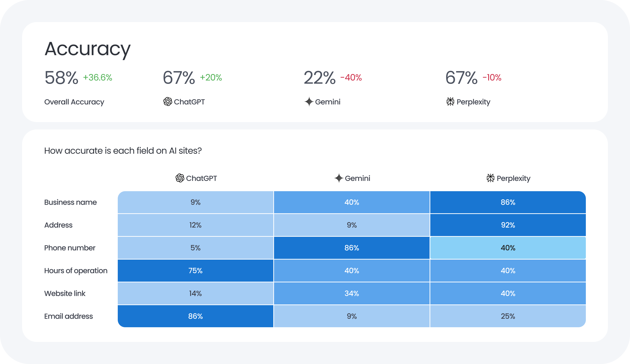Select the Hours of operation row label

pos(76,271)
